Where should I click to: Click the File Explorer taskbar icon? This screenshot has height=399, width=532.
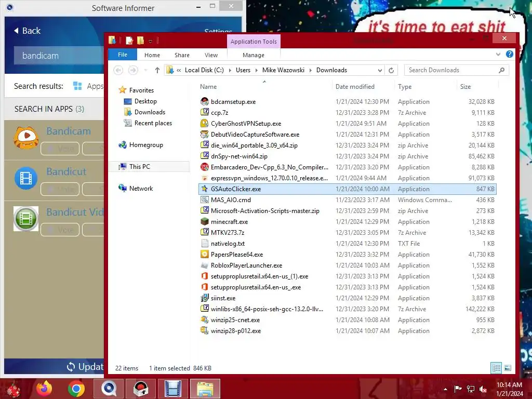(x=205, y=389)
